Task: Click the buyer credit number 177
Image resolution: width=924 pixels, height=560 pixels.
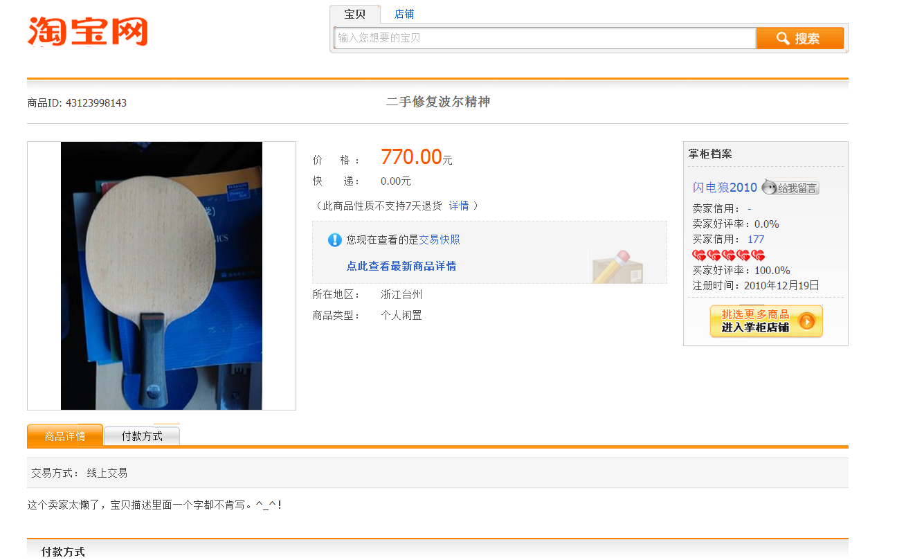Action: (x=756, y=240)
